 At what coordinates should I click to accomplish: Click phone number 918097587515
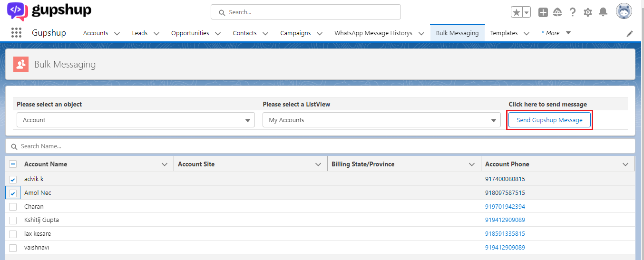pos(505,193)
